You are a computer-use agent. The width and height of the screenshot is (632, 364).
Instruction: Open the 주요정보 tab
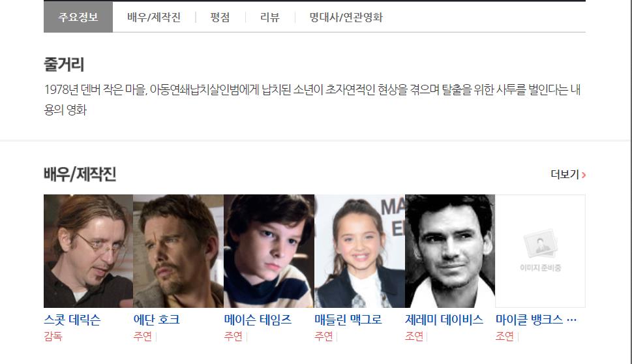(x=78, y=17)
